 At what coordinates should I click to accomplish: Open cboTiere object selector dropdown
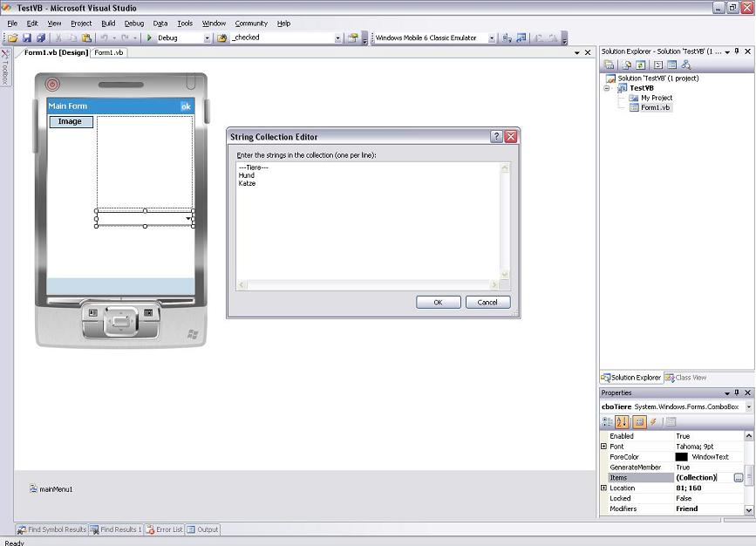click(749, 407)
